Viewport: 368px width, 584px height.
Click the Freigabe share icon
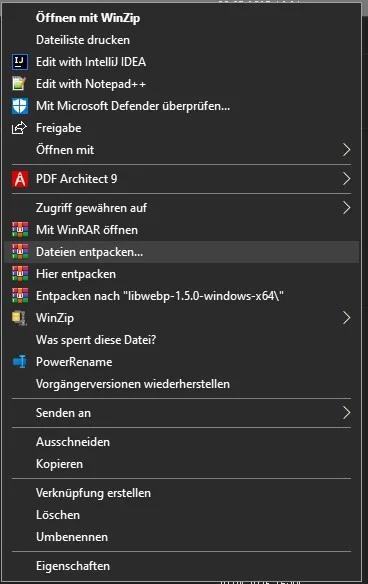click(x=20, y=128)
